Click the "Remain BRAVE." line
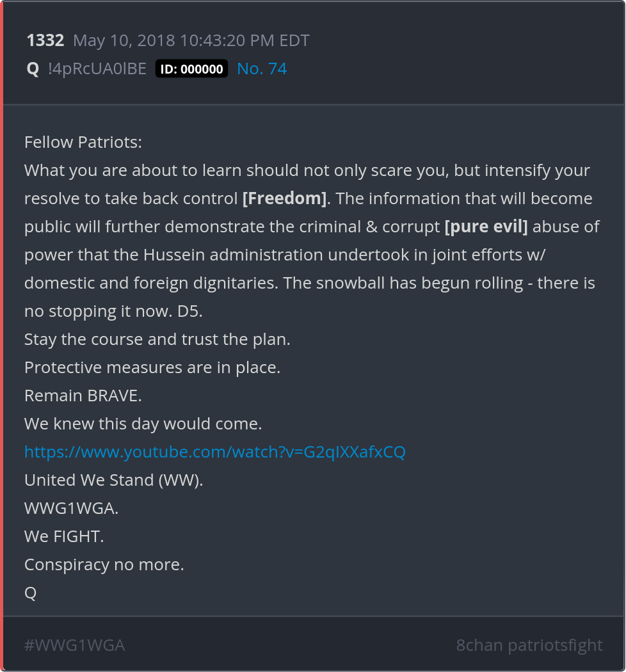 83,396
